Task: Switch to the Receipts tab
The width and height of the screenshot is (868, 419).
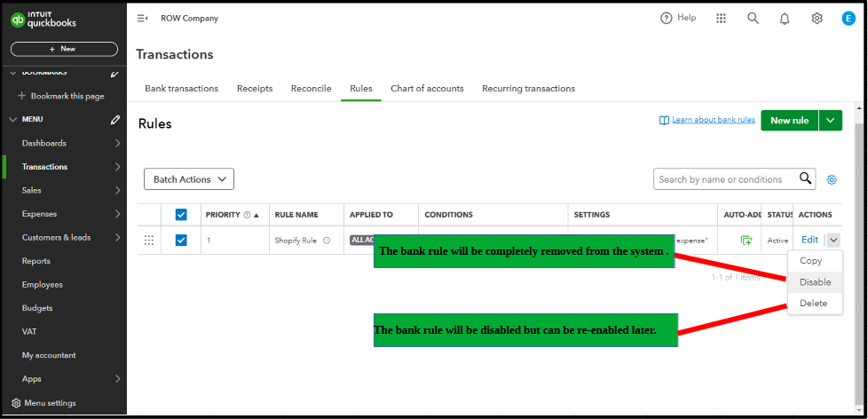Action: [x=255, y=89]
